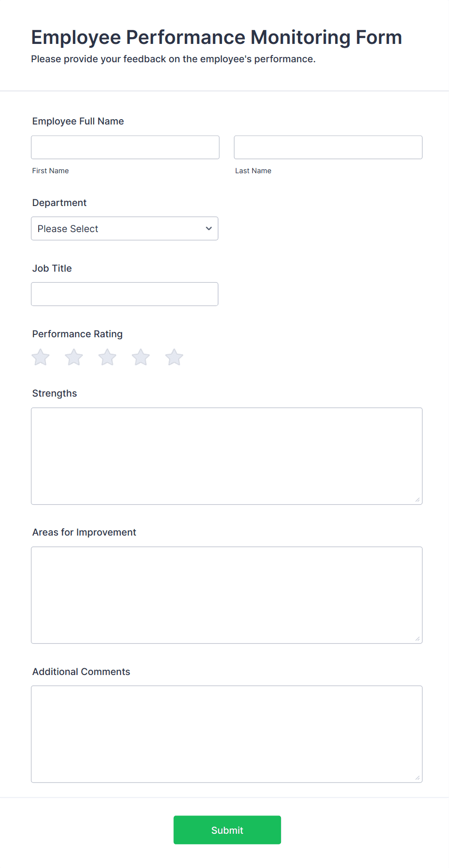The height and width of the screenshot is (868, 449).
Task: Click the feedback instructions text
Action: (x=173, y=59)
